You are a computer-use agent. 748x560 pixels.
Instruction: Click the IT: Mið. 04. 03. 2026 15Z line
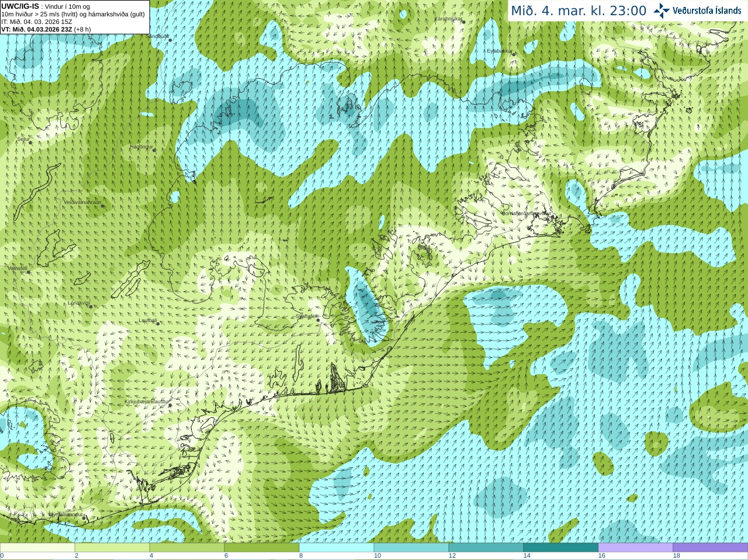click(x=37, y=22)
